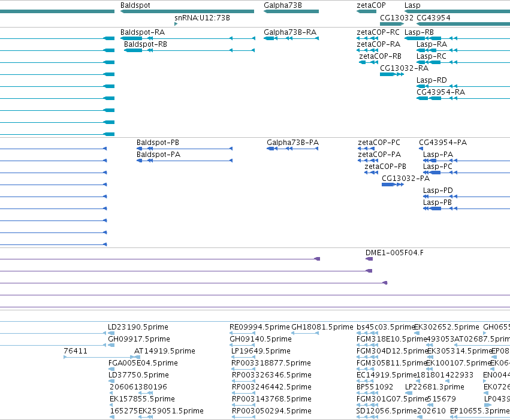Select the Baldspot gene label
Image resolution: width=510 pixels, height=420 pixels.
pos(135,5)
